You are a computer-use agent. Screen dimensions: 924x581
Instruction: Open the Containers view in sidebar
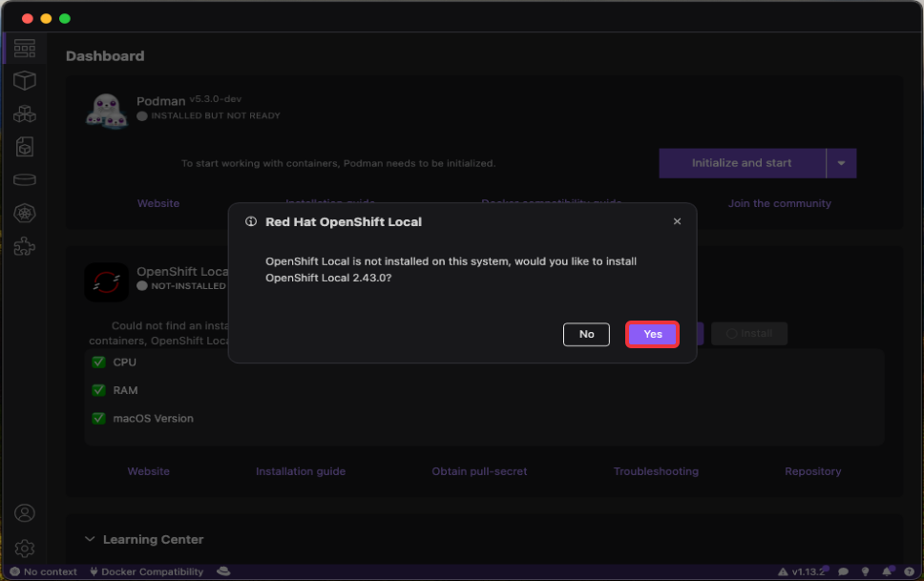[x=25, y=80]
